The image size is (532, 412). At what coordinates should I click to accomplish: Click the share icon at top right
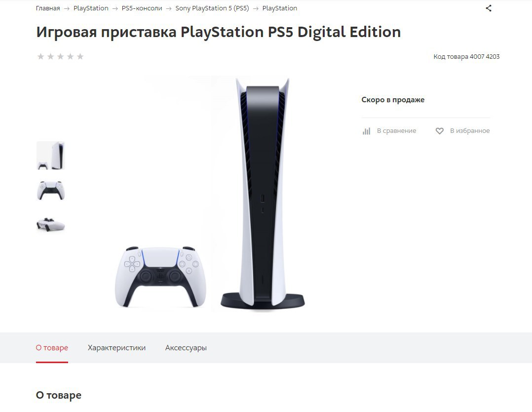pos(488,8)
